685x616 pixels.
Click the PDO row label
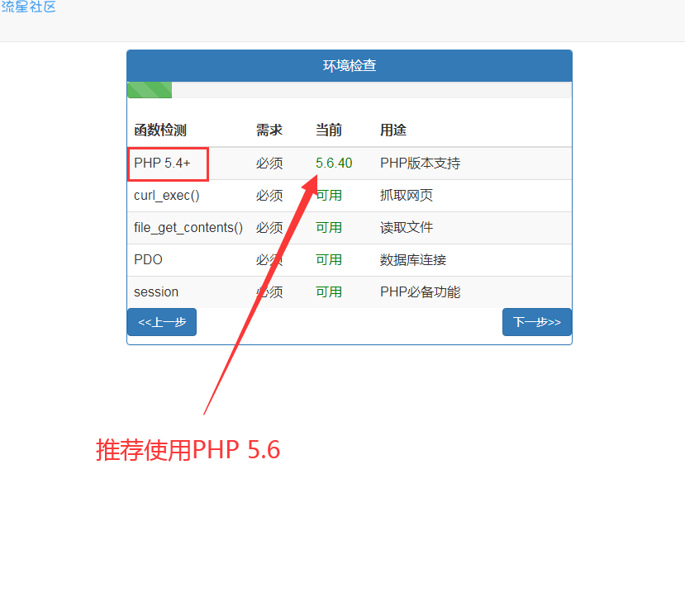148,260
